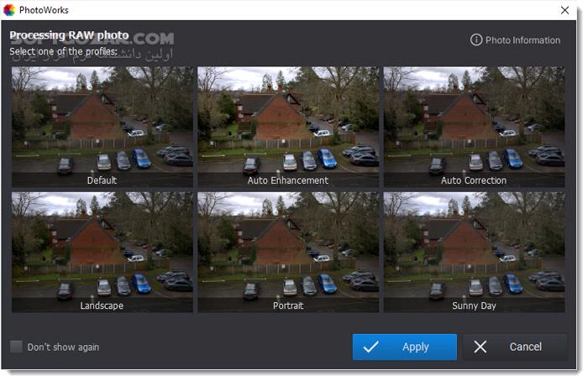Apply the selected RAW profile
Image resolution: width=588 pixels, height=381 pixels.
point(404,347)
